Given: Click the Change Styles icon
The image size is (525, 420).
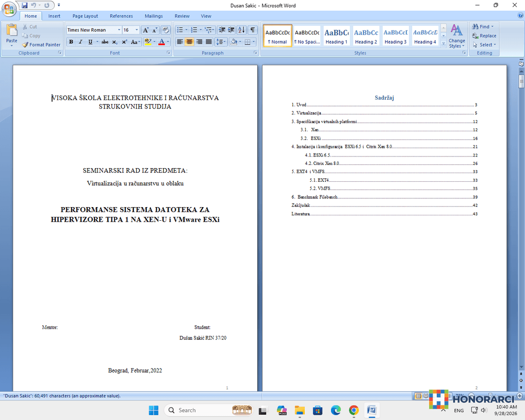Looking at the screenshot, I should coord(456,36).
